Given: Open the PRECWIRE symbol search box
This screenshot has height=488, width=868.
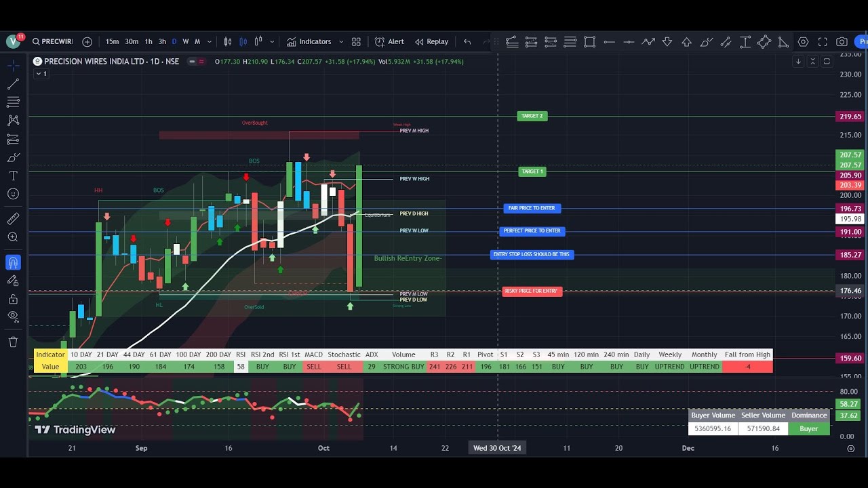Looking at the screenshot, I should tap(52, 41).
